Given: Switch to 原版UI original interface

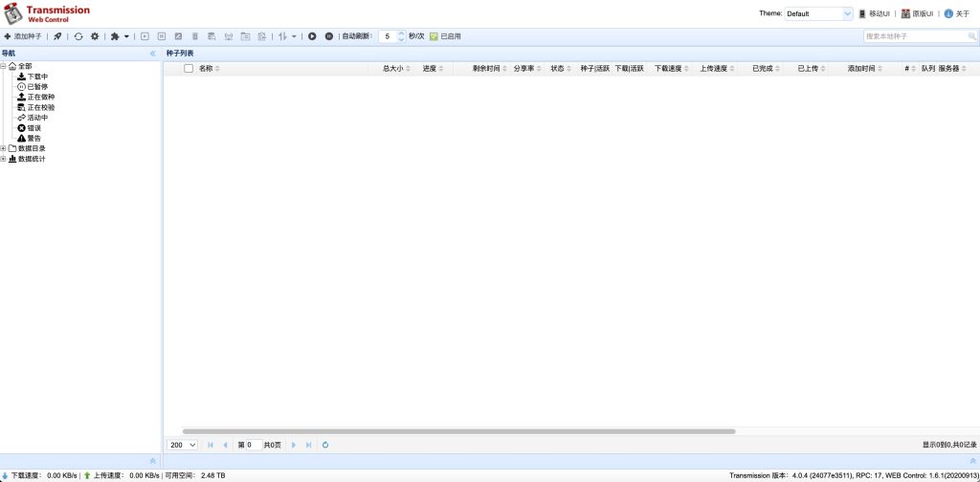Looking at the screenshot, I should tap(918, 13).
